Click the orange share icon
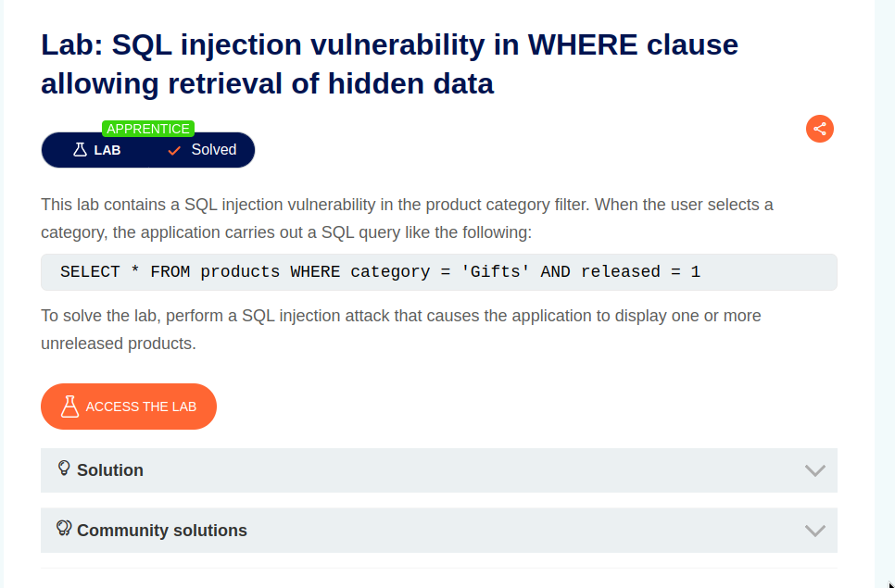 point(820,129)
